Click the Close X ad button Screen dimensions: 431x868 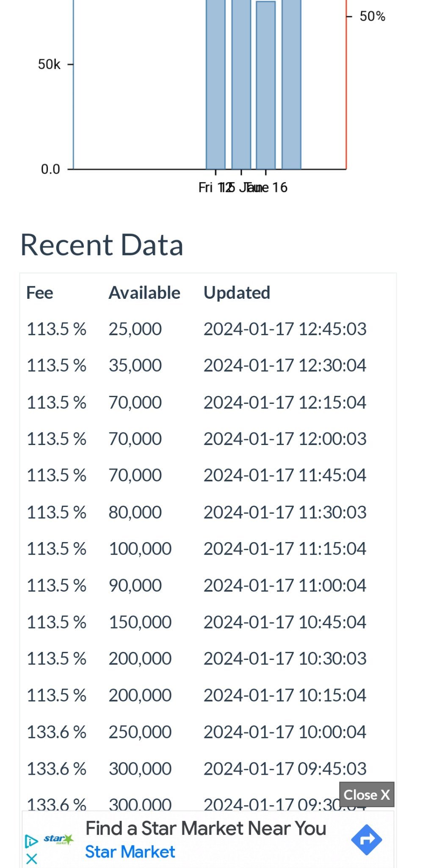click(367, 794)
